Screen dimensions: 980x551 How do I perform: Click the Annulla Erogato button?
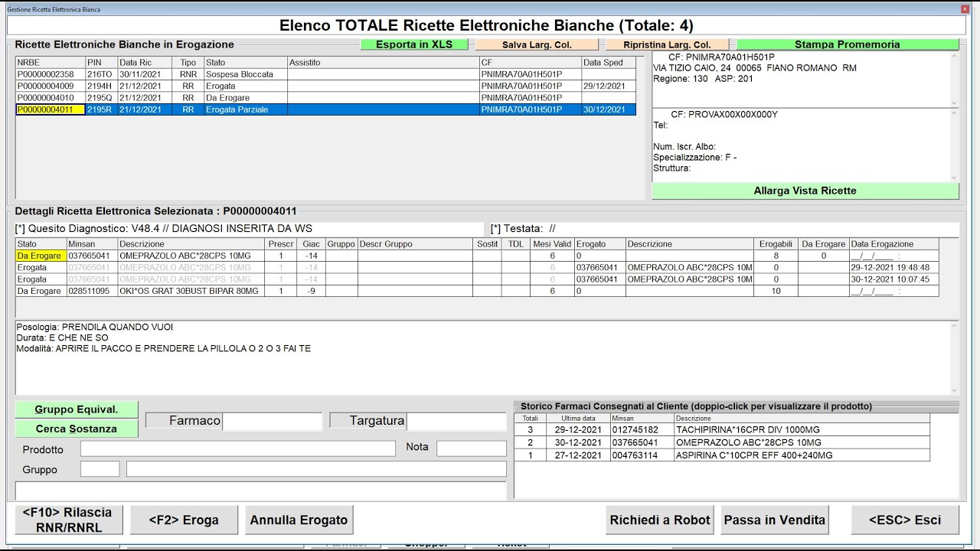[299, 520]
